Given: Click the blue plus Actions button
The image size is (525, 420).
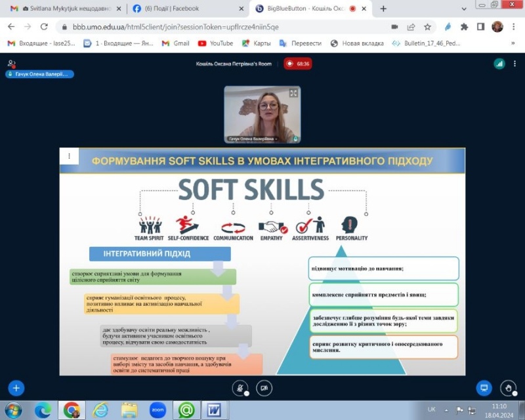Looking at the screenshot, I should click(x=16, y=388).
